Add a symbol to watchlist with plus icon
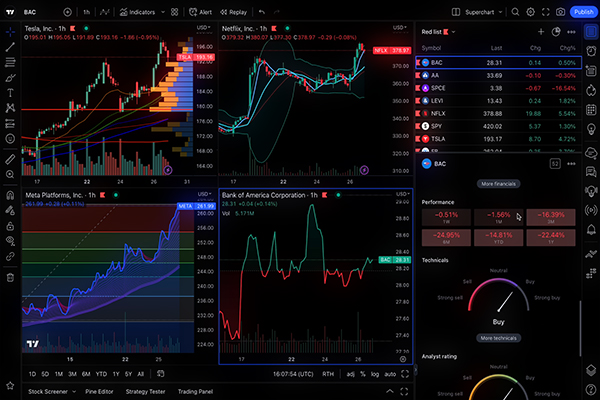This screenshot has height=400, width=600. tap(542, 31)
